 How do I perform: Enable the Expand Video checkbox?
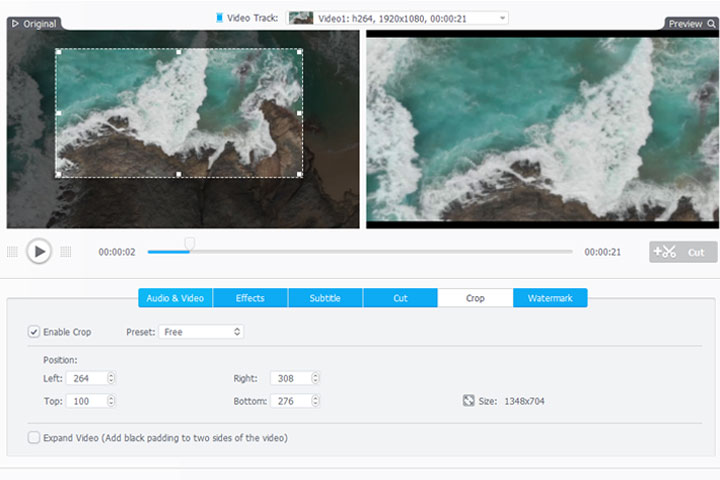[34, 437]
